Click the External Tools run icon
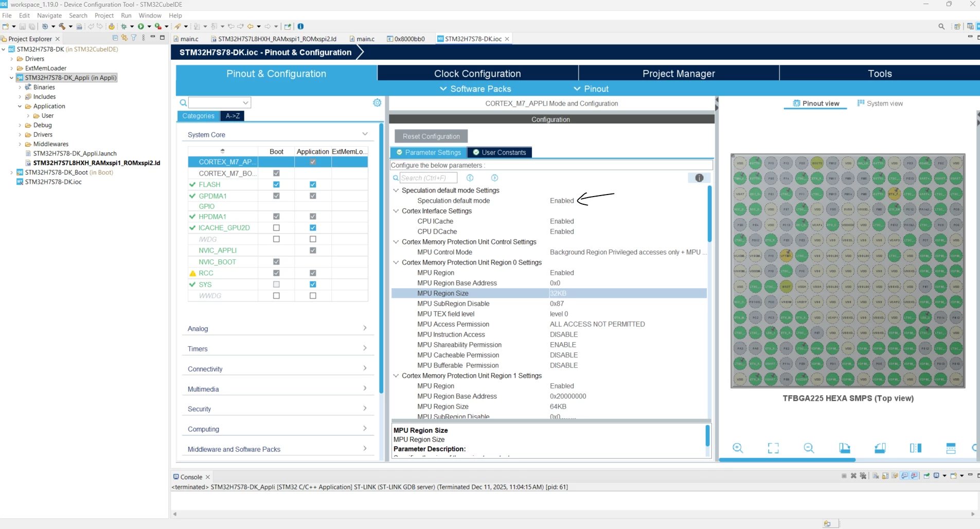This screenshot has width=980, height=529. point(158,26)
